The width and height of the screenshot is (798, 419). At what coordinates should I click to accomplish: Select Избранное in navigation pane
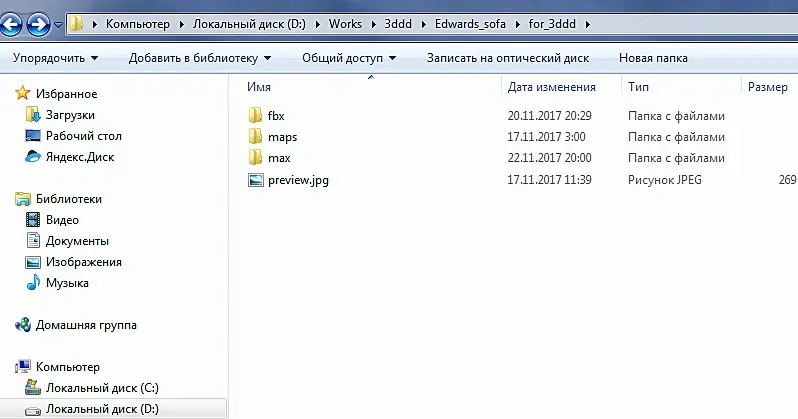coord(66,94)
